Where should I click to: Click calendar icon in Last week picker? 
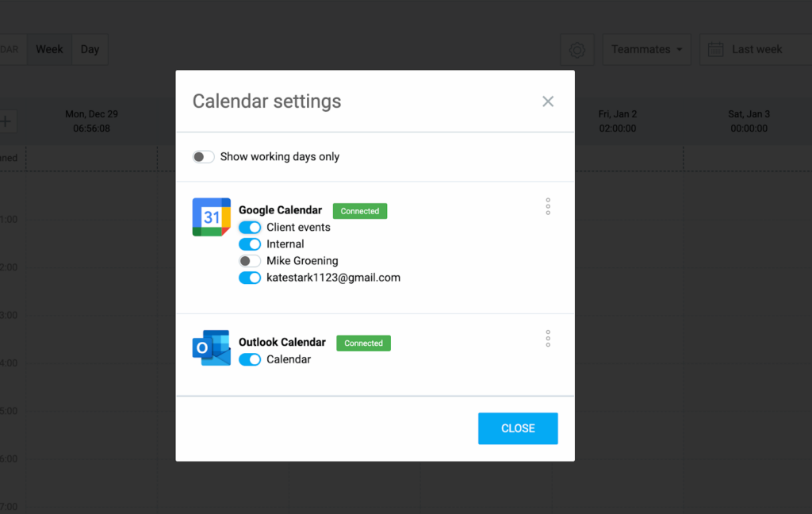(x=715, y=50)
